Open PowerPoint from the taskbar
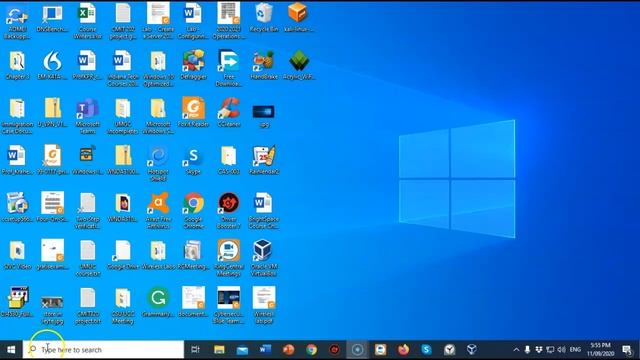 (288, 350)
